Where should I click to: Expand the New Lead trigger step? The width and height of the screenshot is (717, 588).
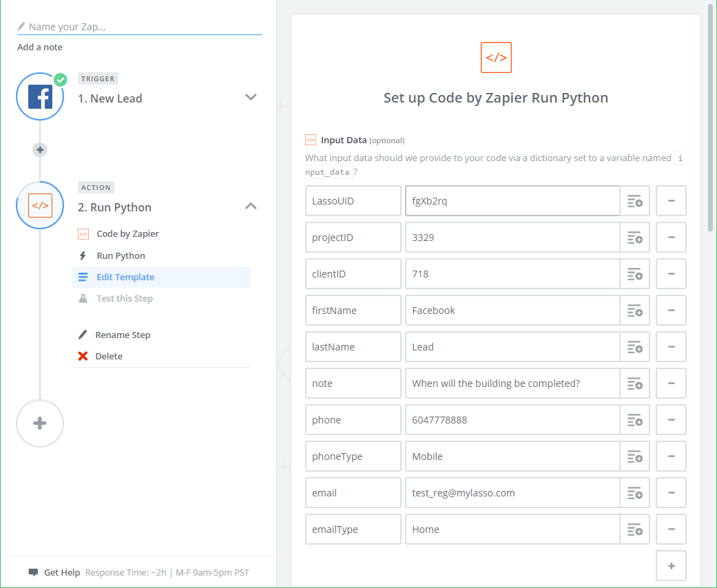click(x=251, y=98)
